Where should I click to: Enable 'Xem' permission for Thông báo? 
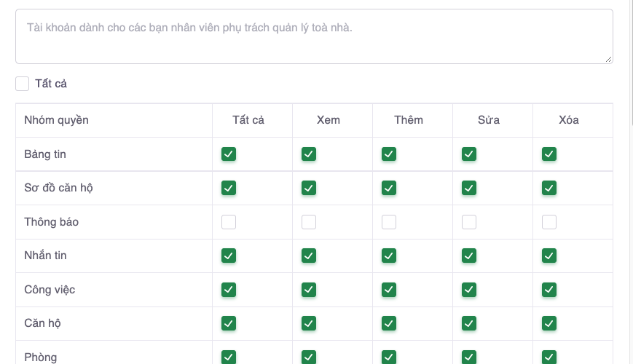coord(309,222)
